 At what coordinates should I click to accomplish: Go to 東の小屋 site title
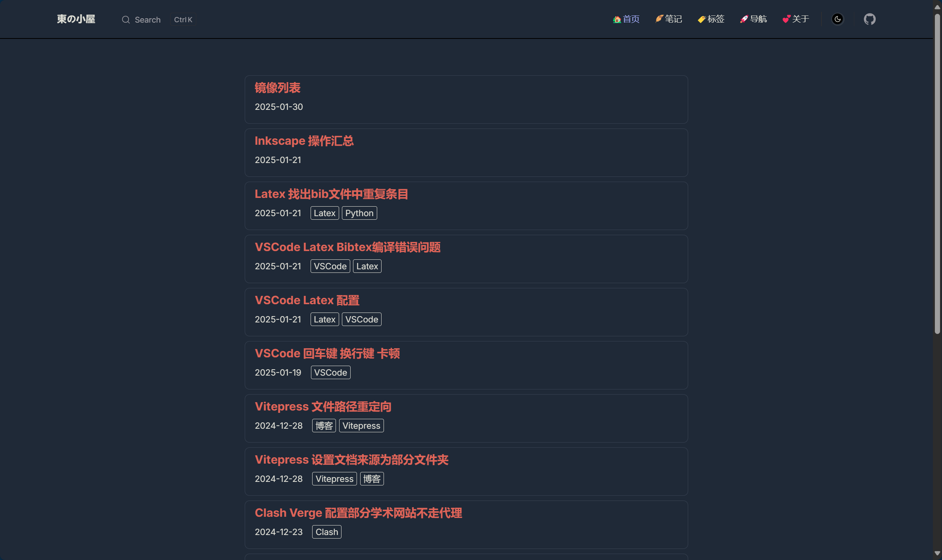click(76, 19)
